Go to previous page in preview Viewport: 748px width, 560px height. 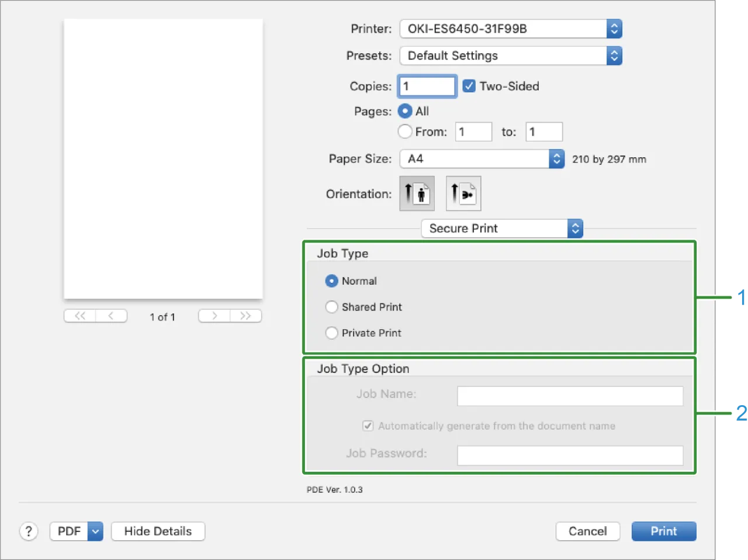[x=111, y=316]
